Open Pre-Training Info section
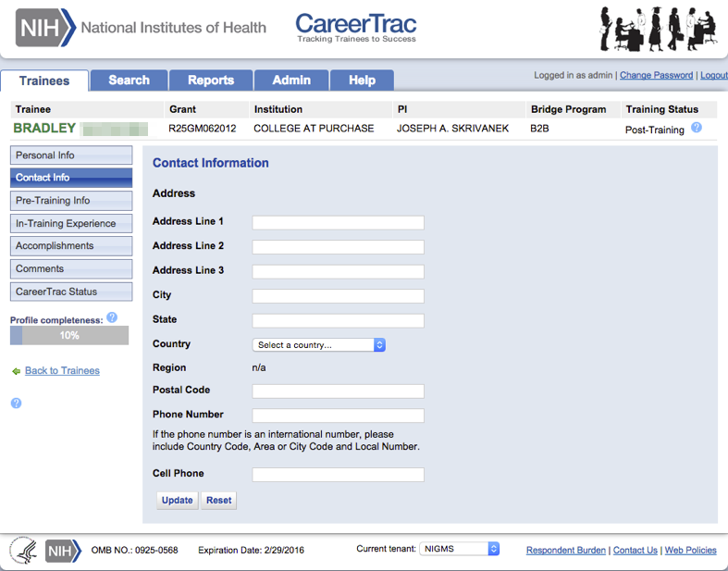The image size is (728, 571). 71,200
